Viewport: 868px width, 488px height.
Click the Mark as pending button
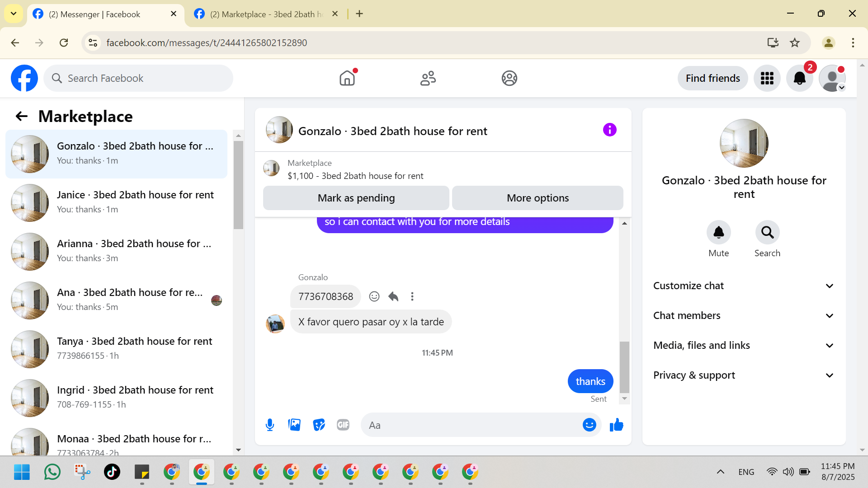pyautogui.click(x=356, y=198)
